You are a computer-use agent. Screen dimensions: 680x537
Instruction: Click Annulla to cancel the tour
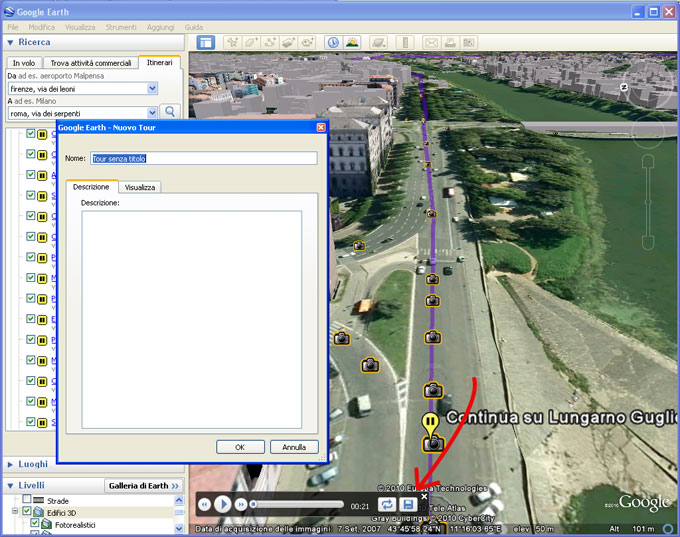click(x=294, y=447)
